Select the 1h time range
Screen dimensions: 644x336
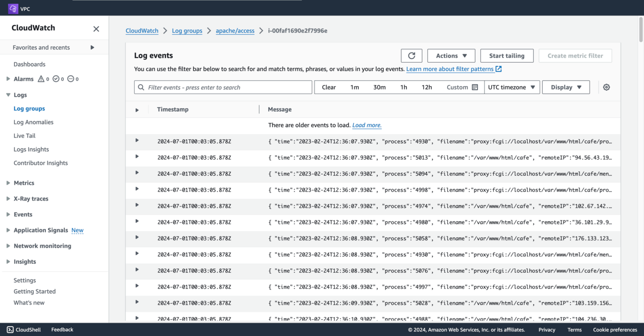(404, 87)
